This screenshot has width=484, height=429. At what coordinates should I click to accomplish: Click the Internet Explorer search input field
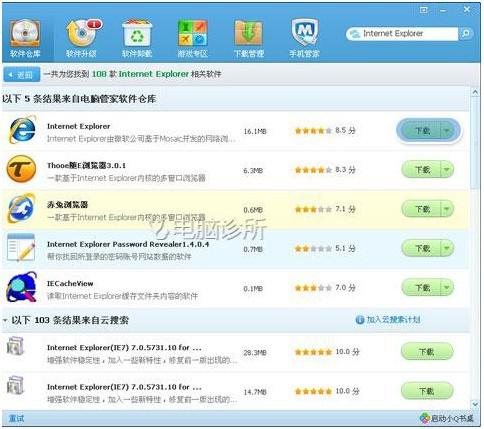tap(402, 34)
